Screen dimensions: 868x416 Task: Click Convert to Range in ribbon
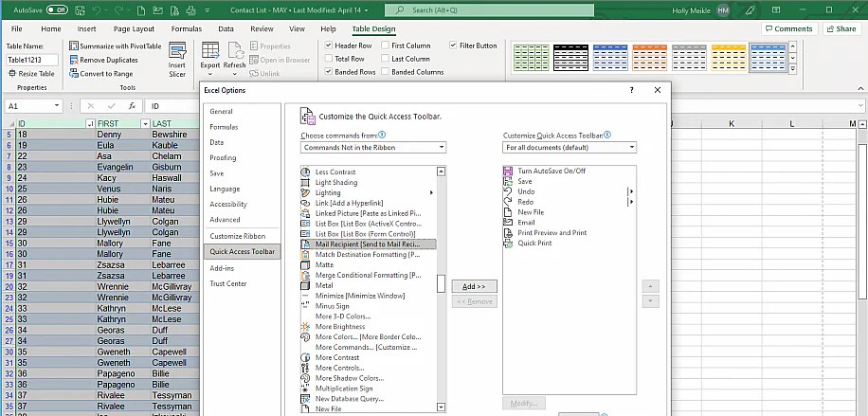pos(101,74)
